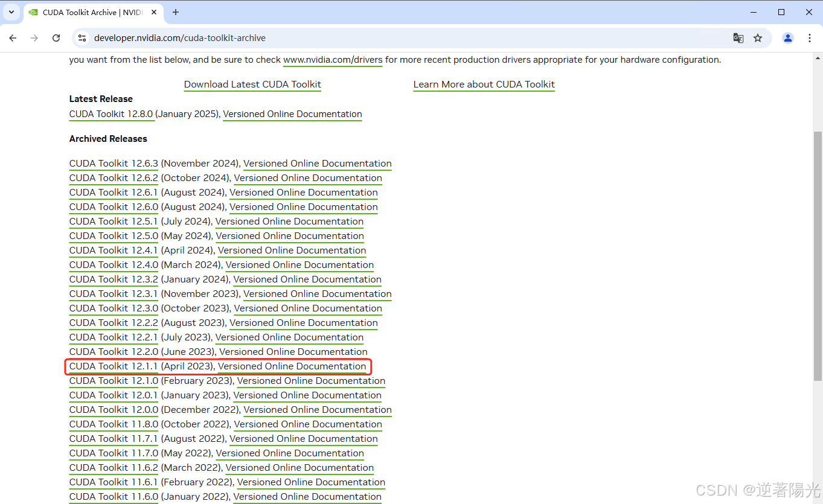Open CUDA Toolkit 11.6.1 link

(114, 482)
